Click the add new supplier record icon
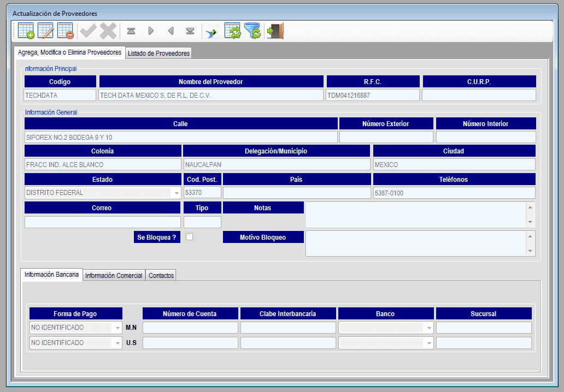The height and width of the screenshot is (392, 564). coord(26,31)
